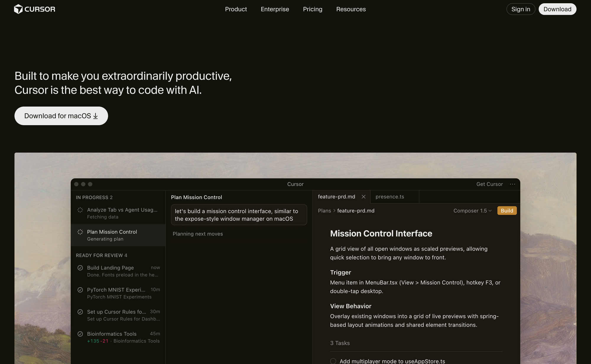The width and height of the screenshot is (591, 364).
Task: Click the Cursor cube logo icon
Action: click(x=18, y=9)
